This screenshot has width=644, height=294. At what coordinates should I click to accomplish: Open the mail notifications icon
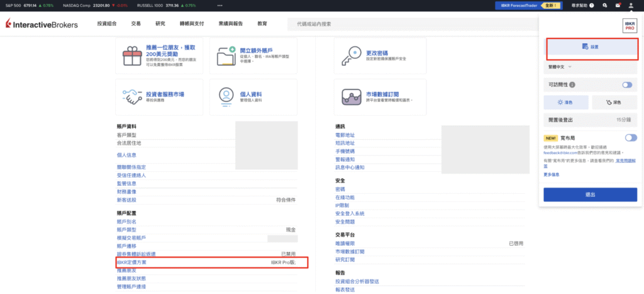tap(618, 6)
